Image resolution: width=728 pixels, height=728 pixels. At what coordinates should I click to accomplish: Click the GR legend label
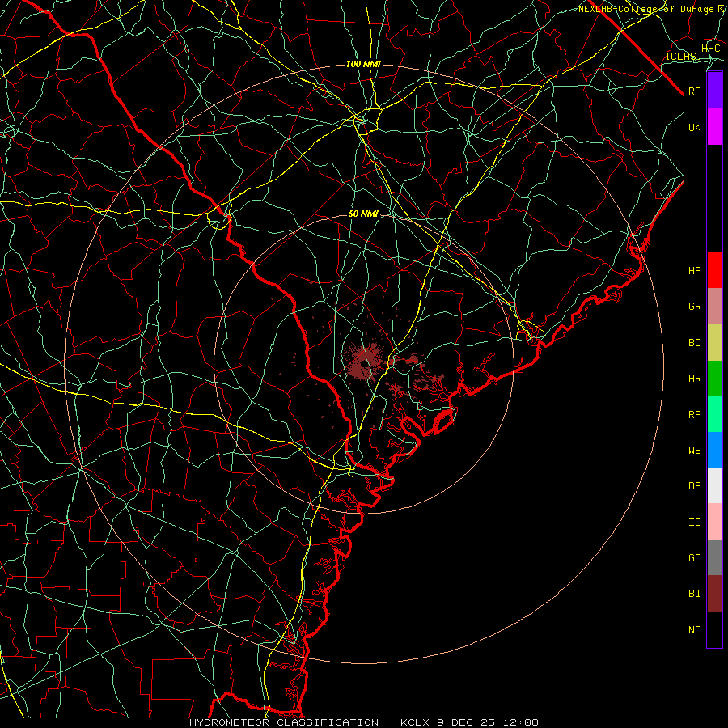click(694, 307)
